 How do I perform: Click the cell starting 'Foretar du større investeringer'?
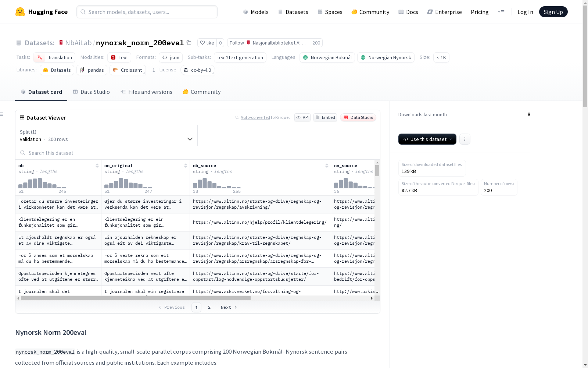point(58,204)
